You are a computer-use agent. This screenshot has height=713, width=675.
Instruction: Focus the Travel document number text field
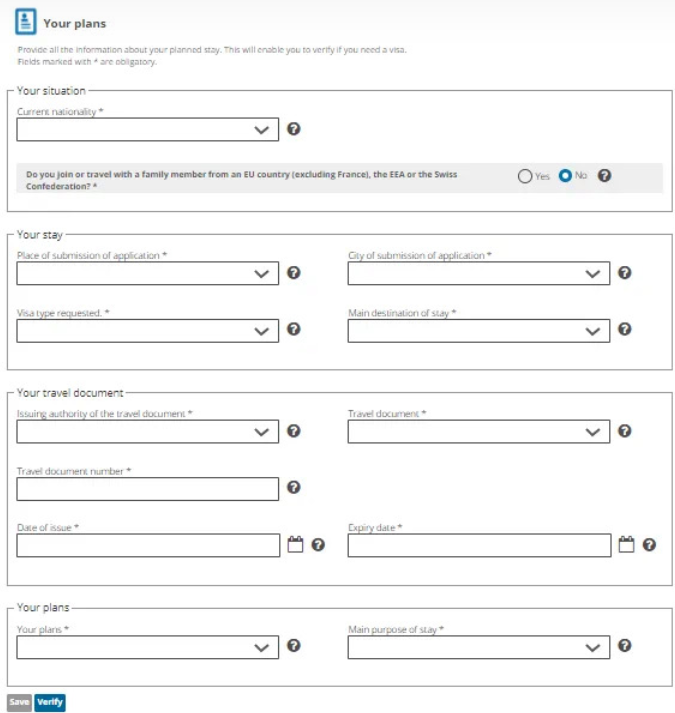[147, 489]
